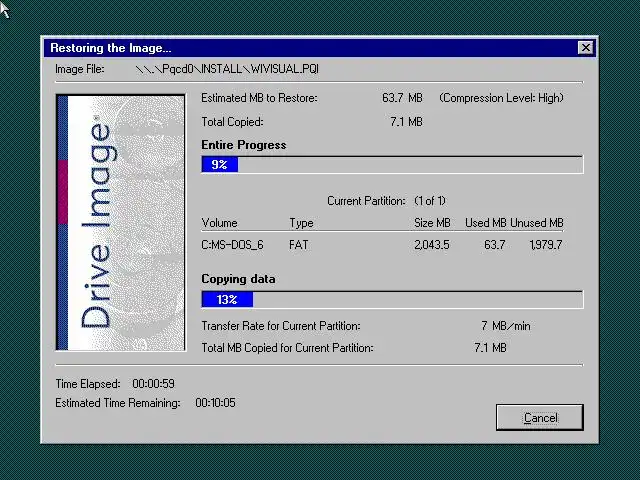This screenshot has width=640, height=480.
Task: Select the C:MS-DOS_6 volume entry
Action: [232, 245]
